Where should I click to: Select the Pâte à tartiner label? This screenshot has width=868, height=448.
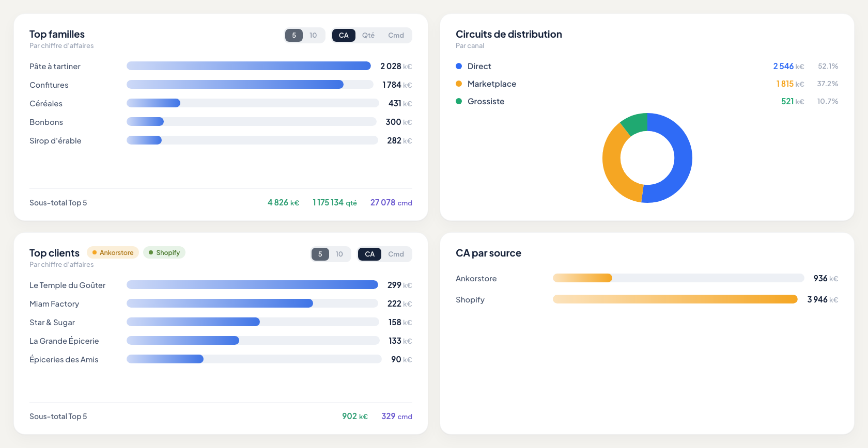(55, 66)
